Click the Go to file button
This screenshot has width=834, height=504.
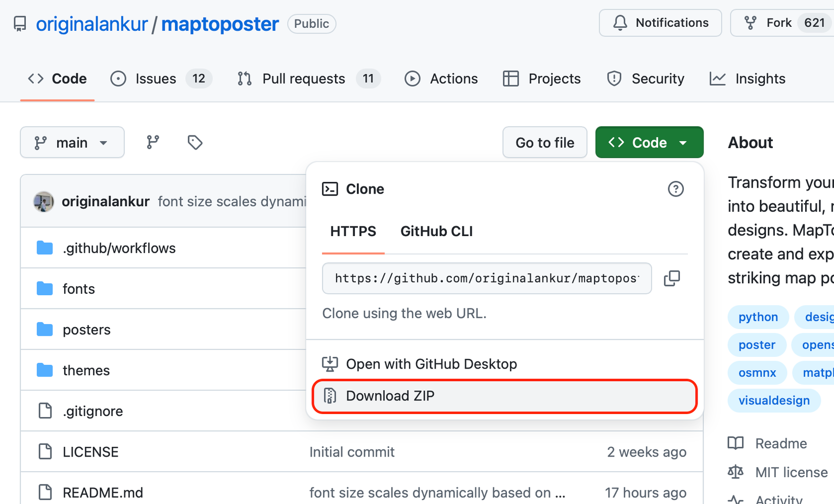tap(544, 143)
